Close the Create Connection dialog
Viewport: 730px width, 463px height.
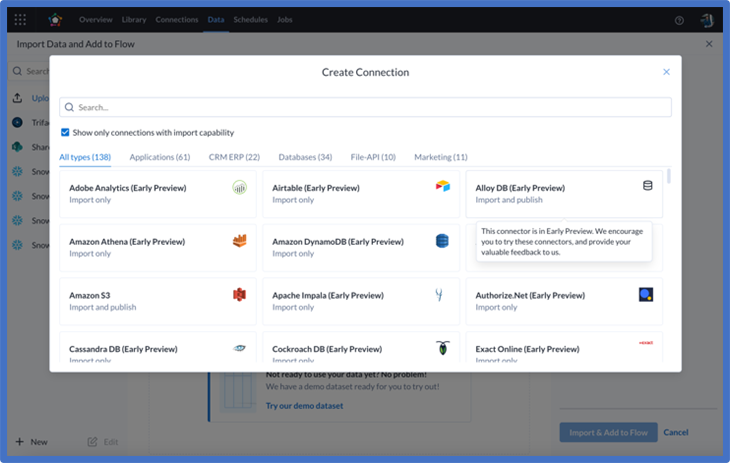pos(666,72)
